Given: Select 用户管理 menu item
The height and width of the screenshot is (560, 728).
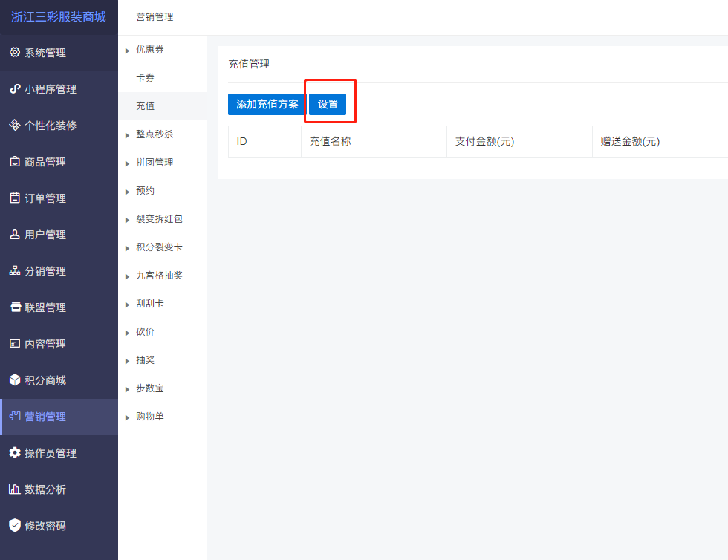Looking at the screenshot, I should tap(59, 235).
